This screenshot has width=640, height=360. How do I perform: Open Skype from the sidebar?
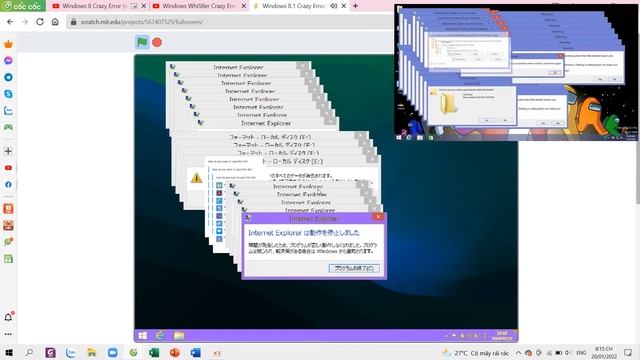(x=8, y=94)
